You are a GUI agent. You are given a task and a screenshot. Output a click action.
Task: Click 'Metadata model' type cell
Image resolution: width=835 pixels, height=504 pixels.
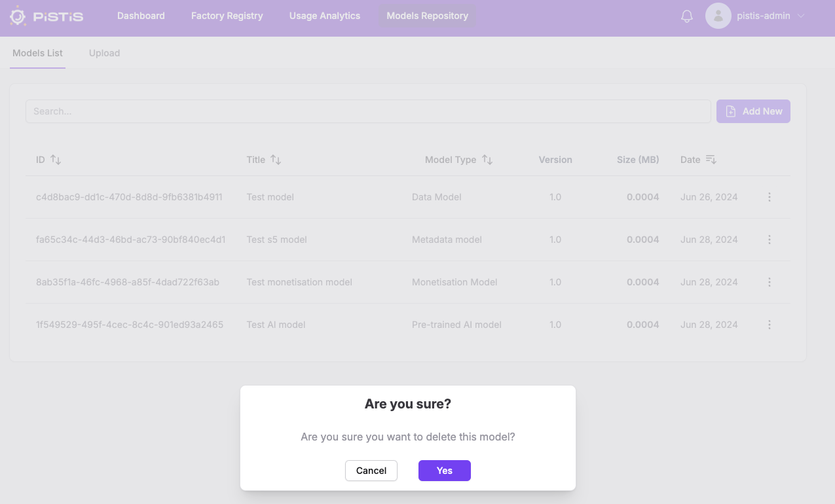click(447, 240)
